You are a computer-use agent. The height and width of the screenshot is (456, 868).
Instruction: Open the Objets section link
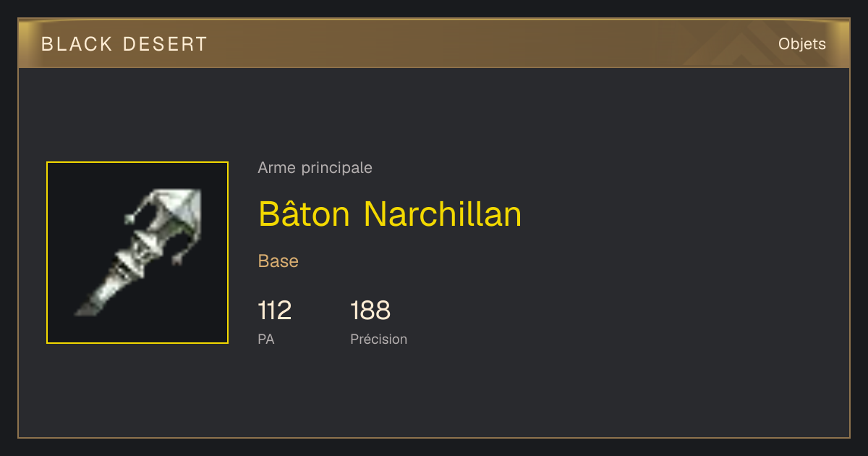[x=802, y=44]
